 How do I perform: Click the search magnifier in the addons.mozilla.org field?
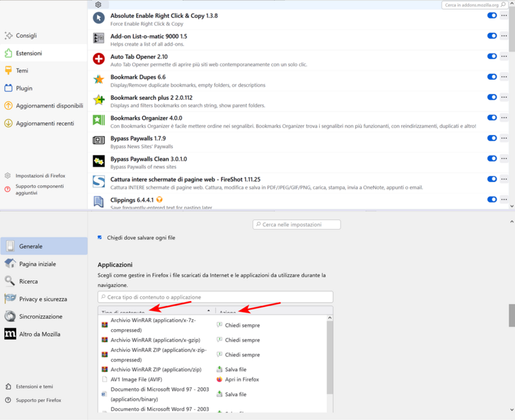[x=503, y=5]
